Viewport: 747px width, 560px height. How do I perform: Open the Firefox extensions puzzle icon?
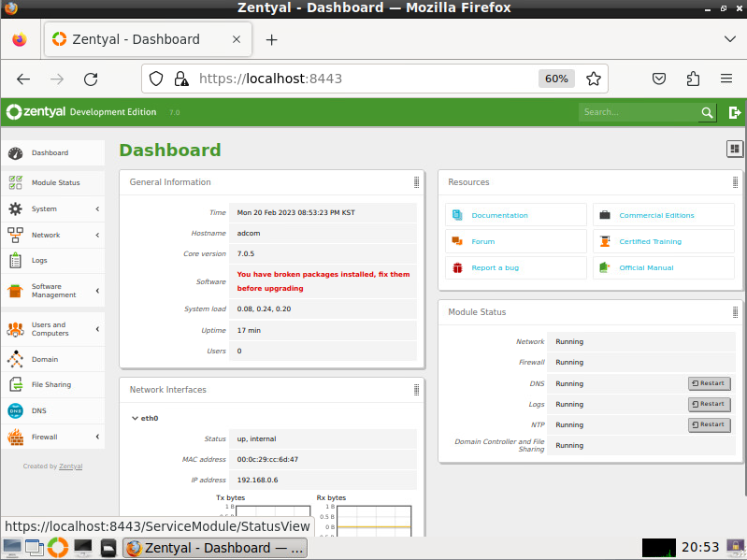point(693,79)
